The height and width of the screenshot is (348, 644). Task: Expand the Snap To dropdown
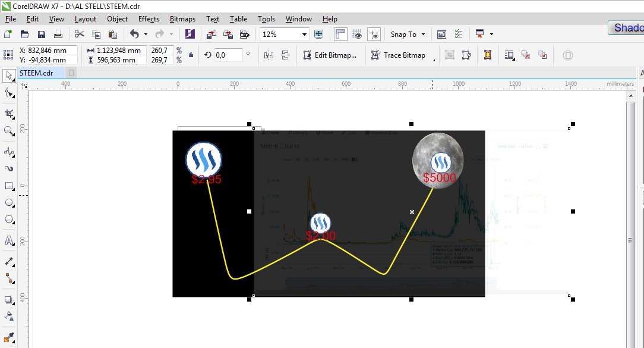[423, 34]
